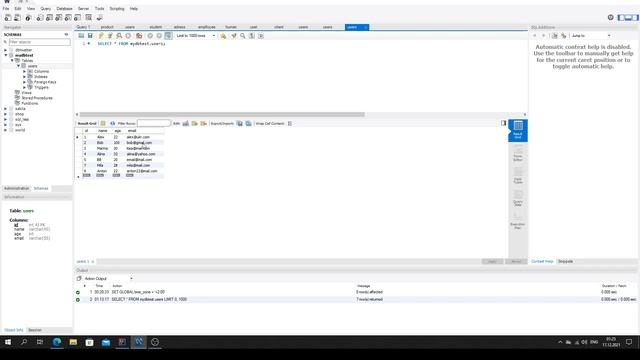The height and width of the screenshot is (360, 640).
Task: Toggle continue-on-error icon in editor toolbar
Action: [139, 36]
